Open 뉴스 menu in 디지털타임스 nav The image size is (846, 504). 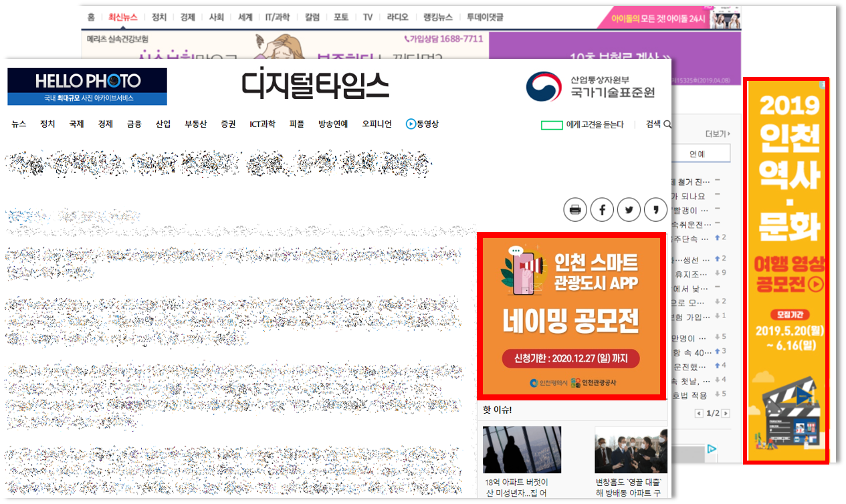point(19,124)
